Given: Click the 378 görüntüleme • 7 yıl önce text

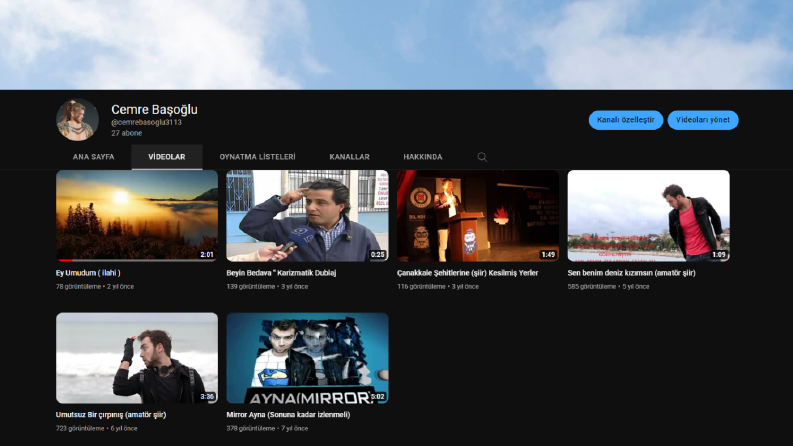Looking at the screenshot, I should [267, 429].
